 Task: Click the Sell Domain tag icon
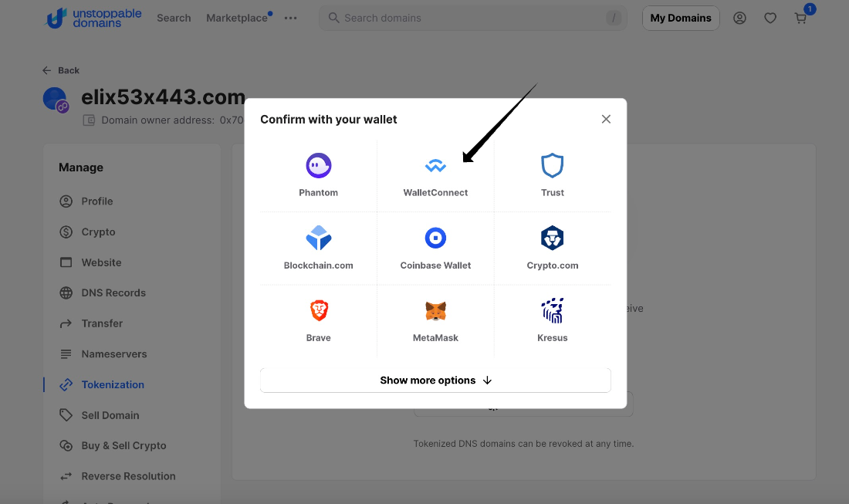point(66,415)
